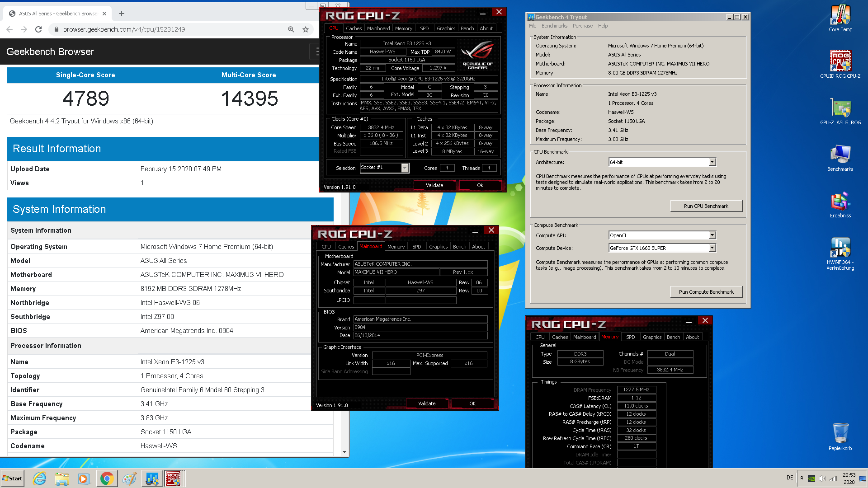Open the Benchmarks desktop icon
868x488 pixels.
click(x=840, y=158)
